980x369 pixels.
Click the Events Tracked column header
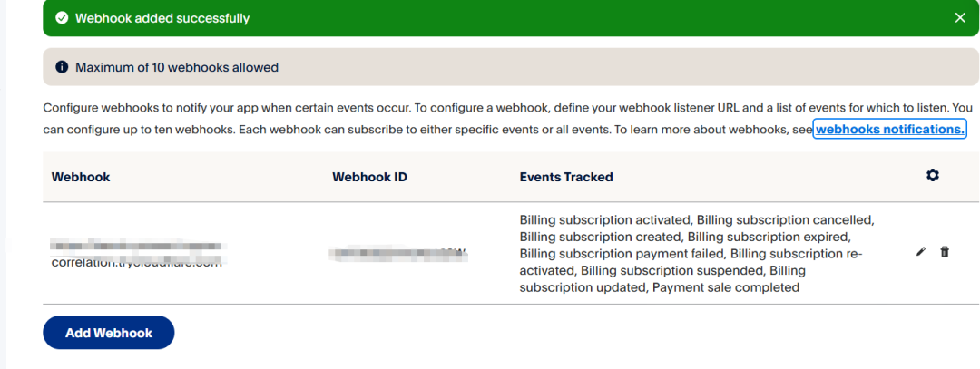click(566, 177)
